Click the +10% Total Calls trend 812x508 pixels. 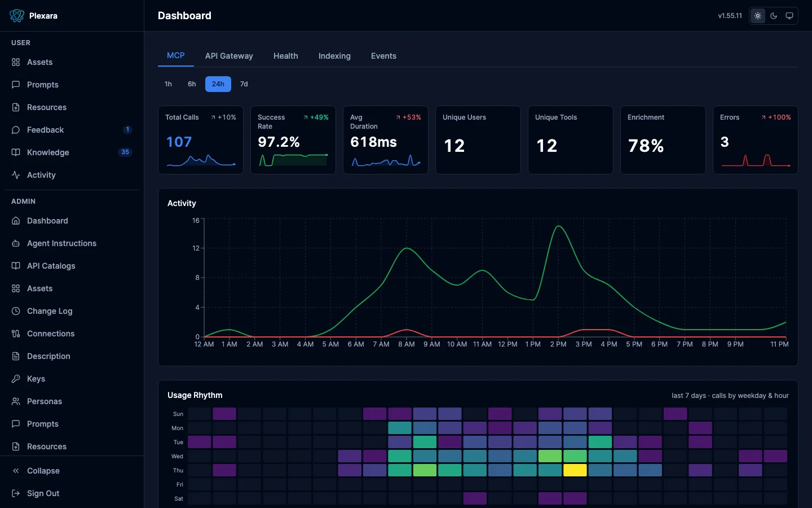224,117
